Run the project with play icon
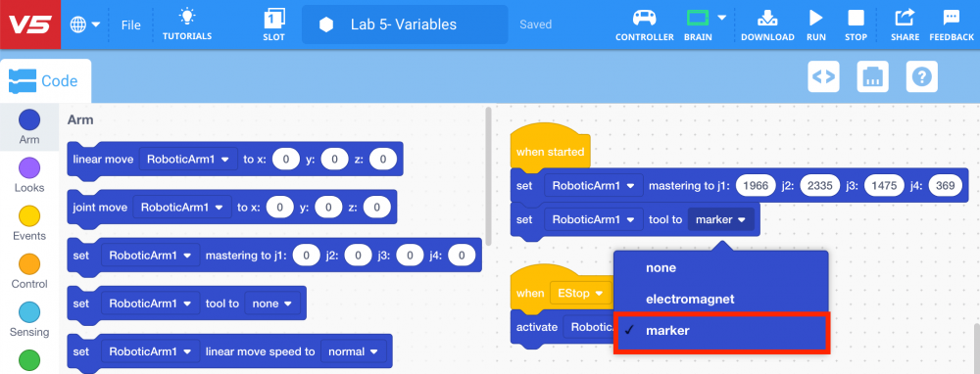Screen dimensions: 980x374 tap(815, 17)
